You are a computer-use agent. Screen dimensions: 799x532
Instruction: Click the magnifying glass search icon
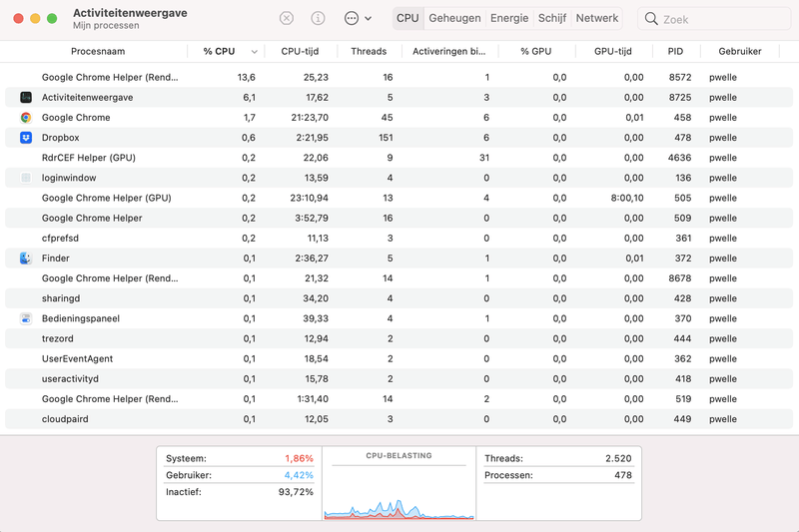(x=651, y=19)
